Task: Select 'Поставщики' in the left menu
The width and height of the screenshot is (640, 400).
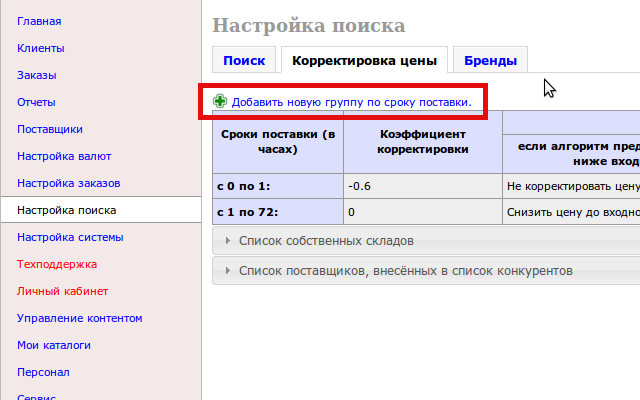Action: [x=49, y=129]
